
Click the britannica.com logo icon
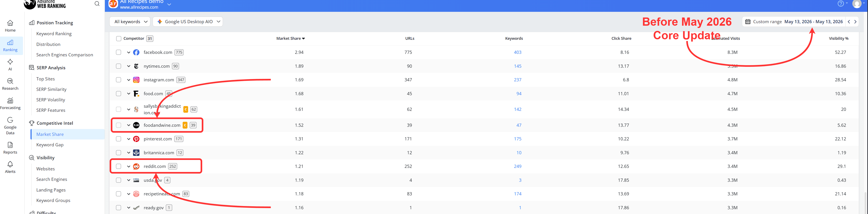tap(136, 153)
